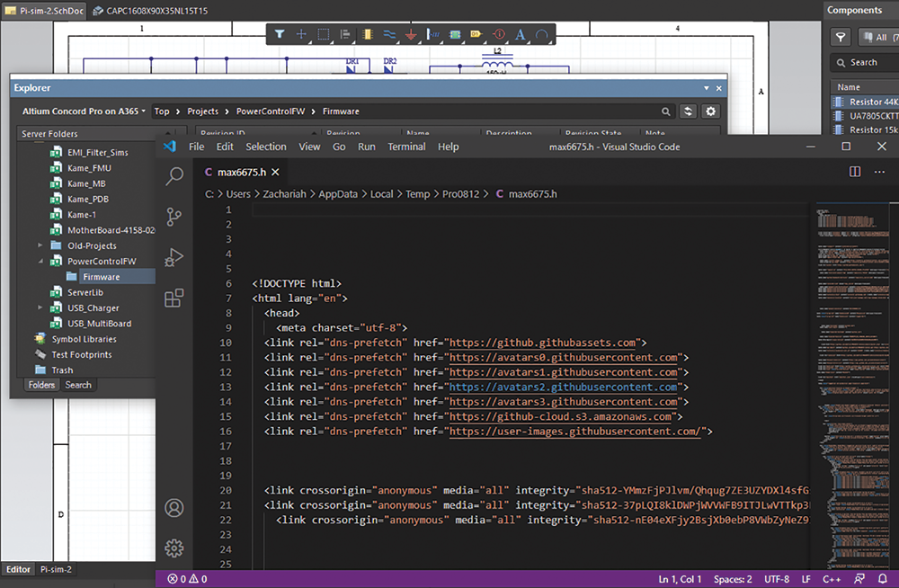Select the Kame_FMU project
Image resolution: width=899 pixels, height=588 pixels.
coord(89,168)
